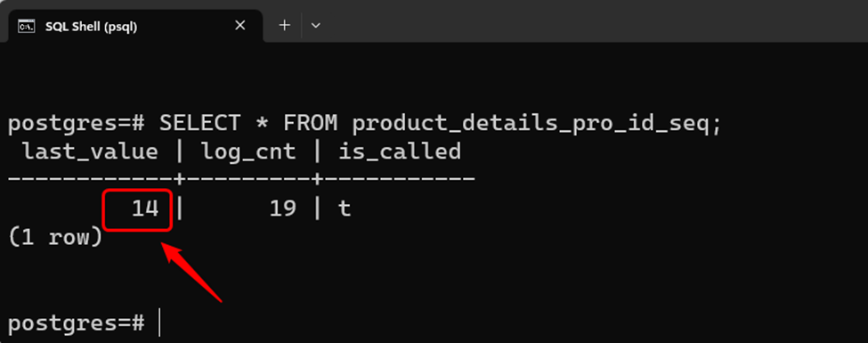This screenshot has height=343, width=868.
Task: Click the (1 row) result summary
Action: (x=55, y=238)
